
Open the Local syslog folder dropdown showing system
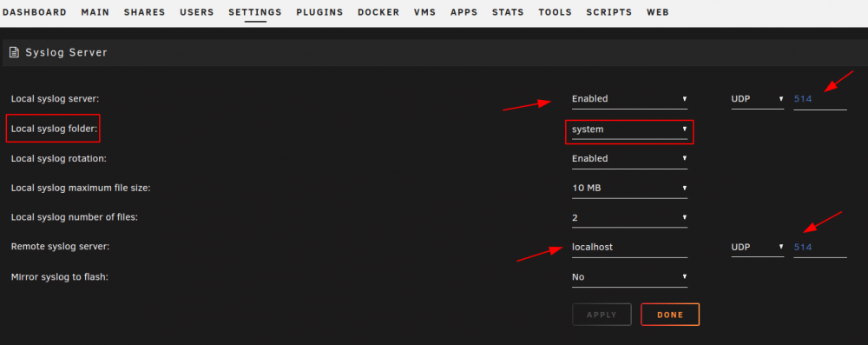(x=629, y=129)
